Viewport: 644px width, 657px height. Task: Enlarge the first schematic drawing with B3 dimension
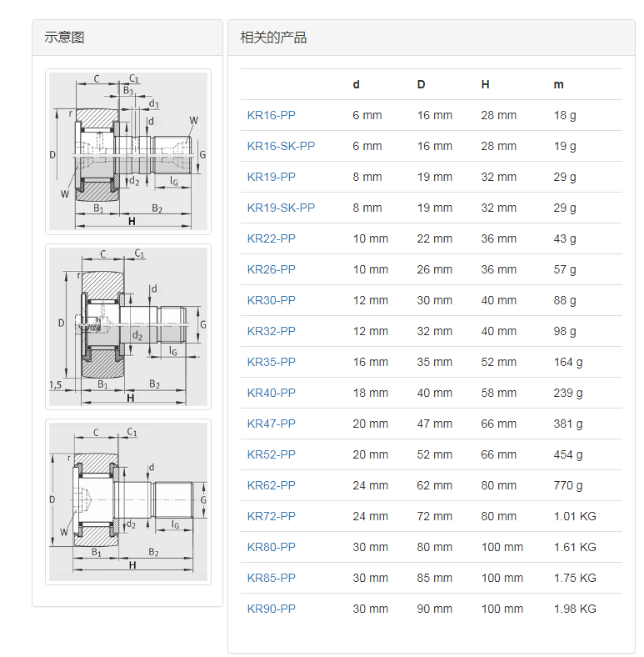(x=127, y=151)
